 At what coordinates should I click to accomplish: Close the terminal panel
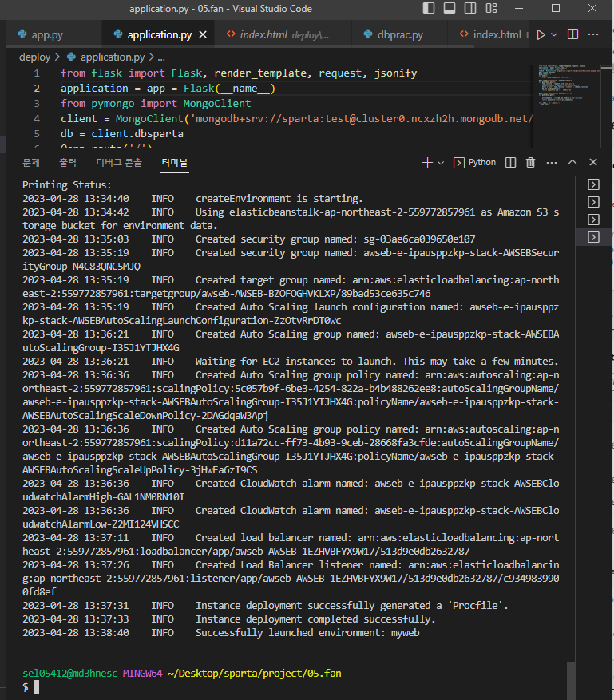click(x=593, y=162)
